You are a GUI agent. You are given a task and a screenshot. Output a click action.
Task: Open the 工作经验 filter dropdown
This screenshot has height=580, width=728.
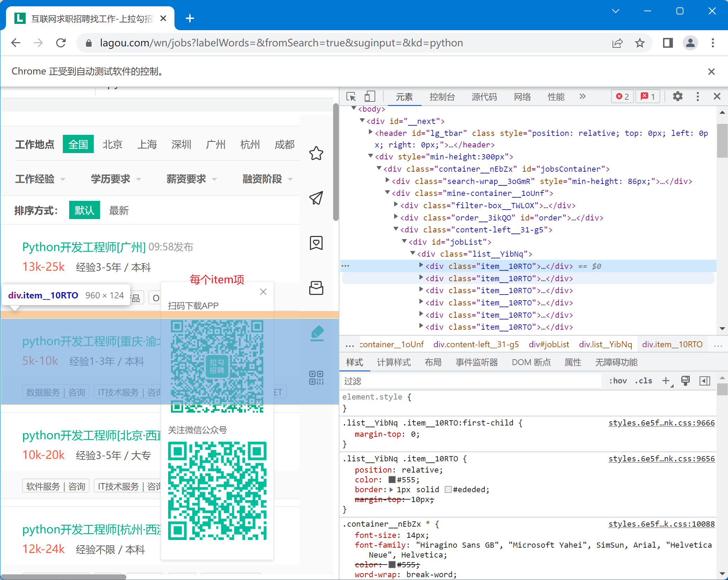pyautogui.click(x=40, y=179)
